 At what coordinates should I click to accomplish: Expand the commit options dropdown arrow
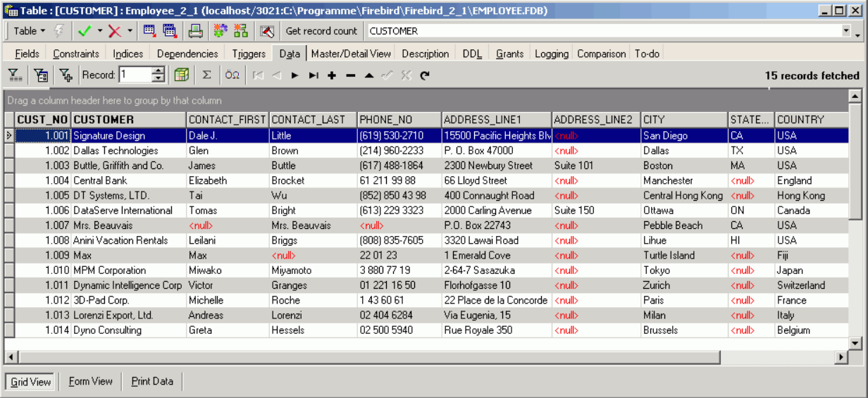point(100,31)
